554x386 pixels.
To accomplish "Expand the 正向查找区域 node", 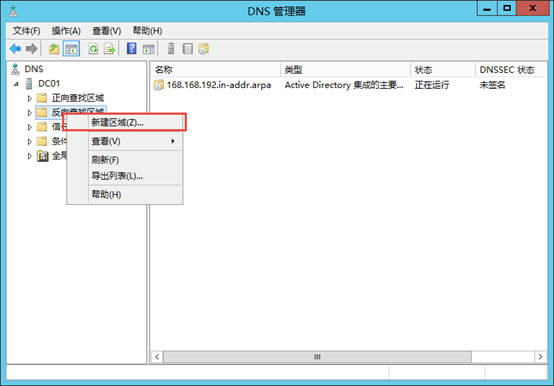I will click(30, 98).
